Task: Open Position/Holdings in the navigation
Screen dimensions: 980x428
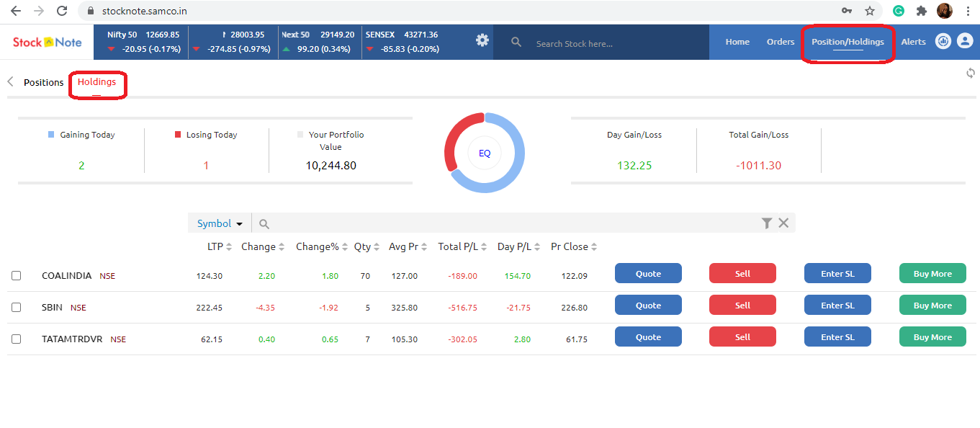Action: pos(848,42)
